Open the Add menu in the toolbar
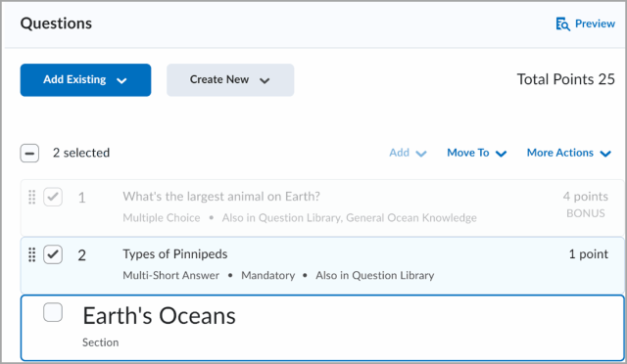Screen dimensions: 627x364 point(409,153)
